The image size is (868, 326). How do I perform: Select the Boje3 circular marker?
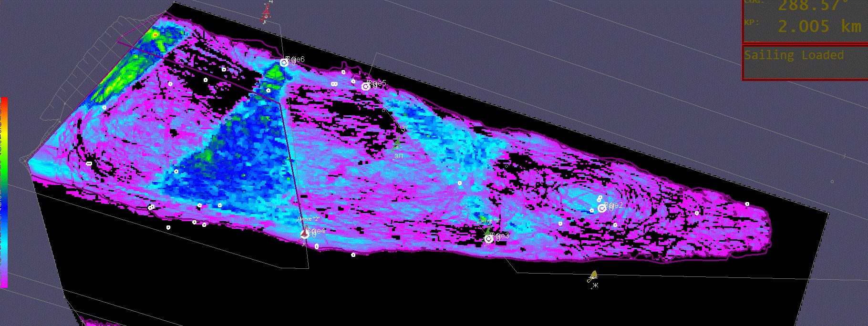click(x=489, y=239)
